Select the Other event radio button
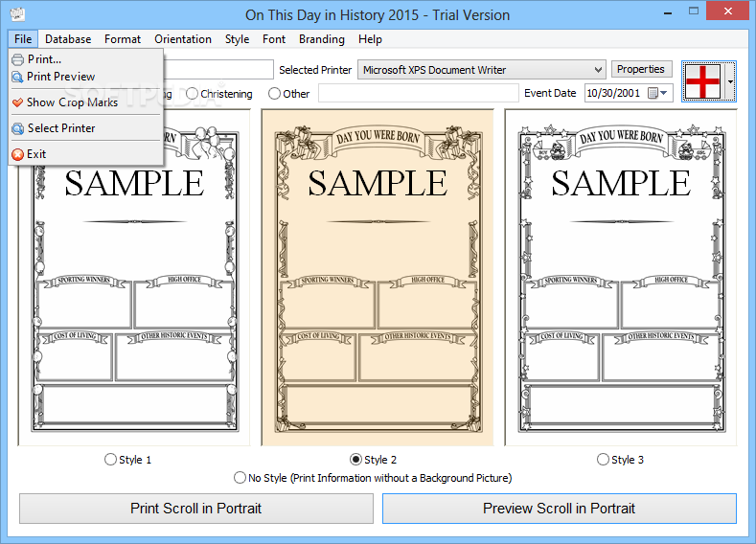This screenshot has width=756, height=544. click(x=274, y=94)
